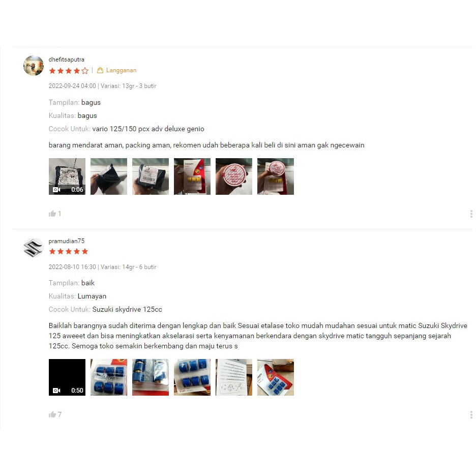This screenshot has width=476, height=476.
Task: Click the four-star rating on dhefitsaputra's review
Action: click(69, 71)
